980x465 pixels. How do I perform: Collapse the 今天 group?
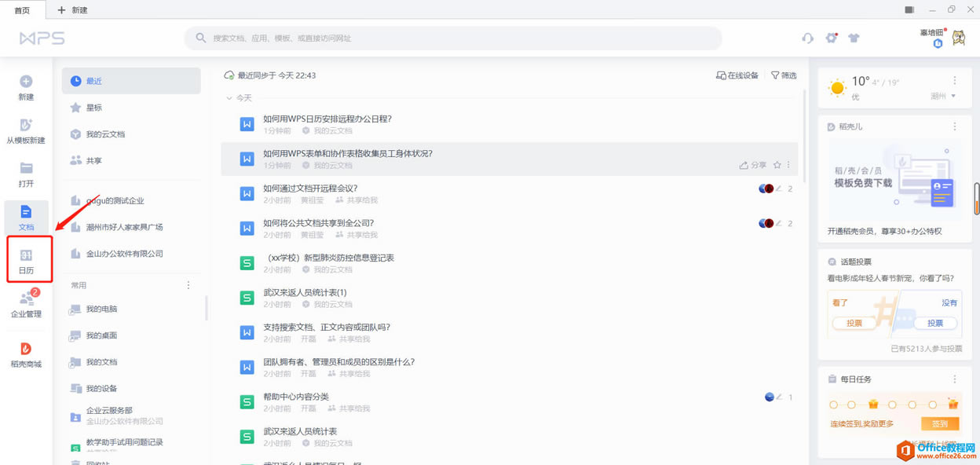[x=229, y=98]
